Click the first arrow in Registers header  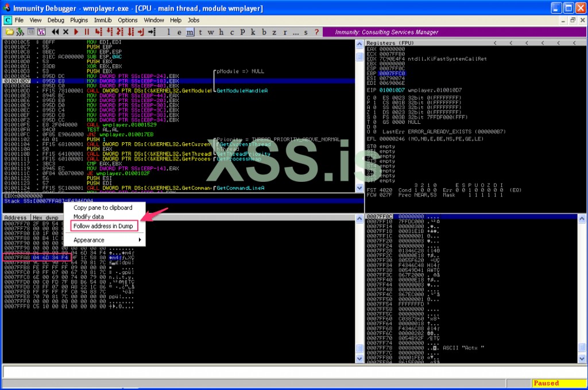pos(496,43)
